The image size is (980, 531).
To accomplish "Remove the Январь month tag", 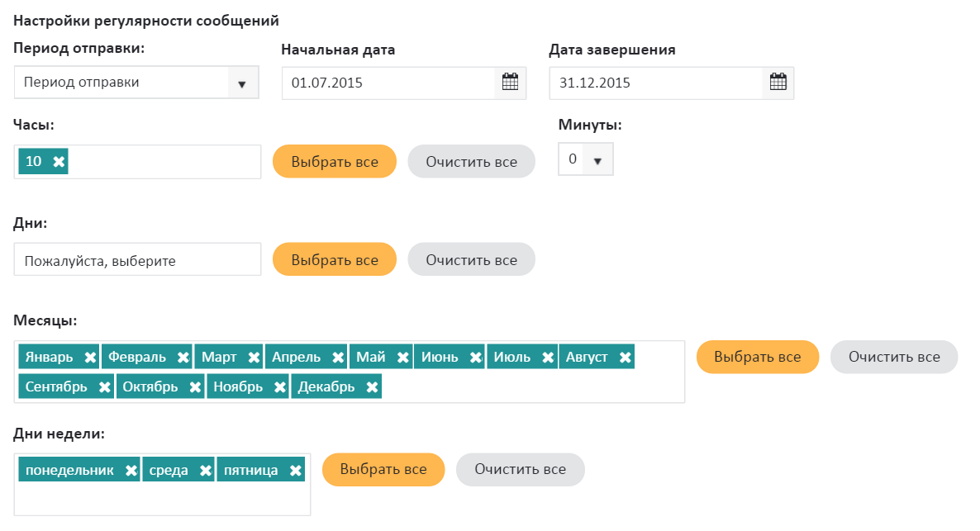I will (90, 358).
